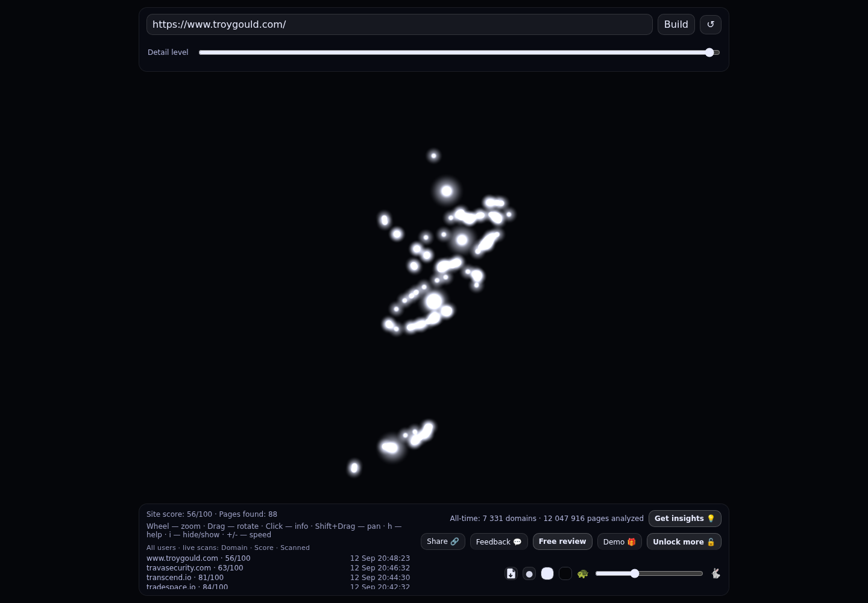The image size is (868, 603).
Task: Click the speed slider handle
Action: point(635,573)
